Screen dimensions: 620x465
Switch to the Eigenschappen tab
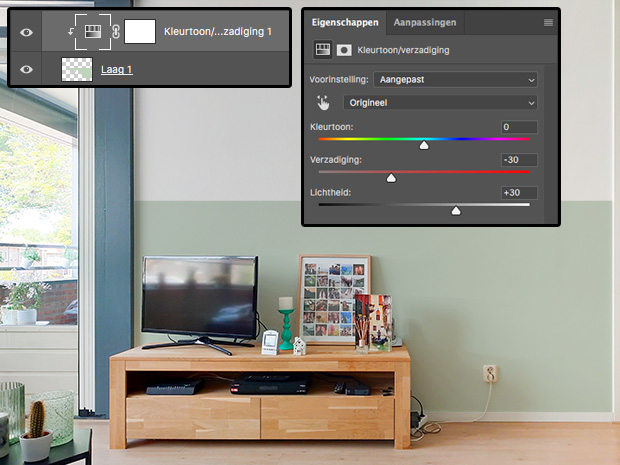pos(345,23)
